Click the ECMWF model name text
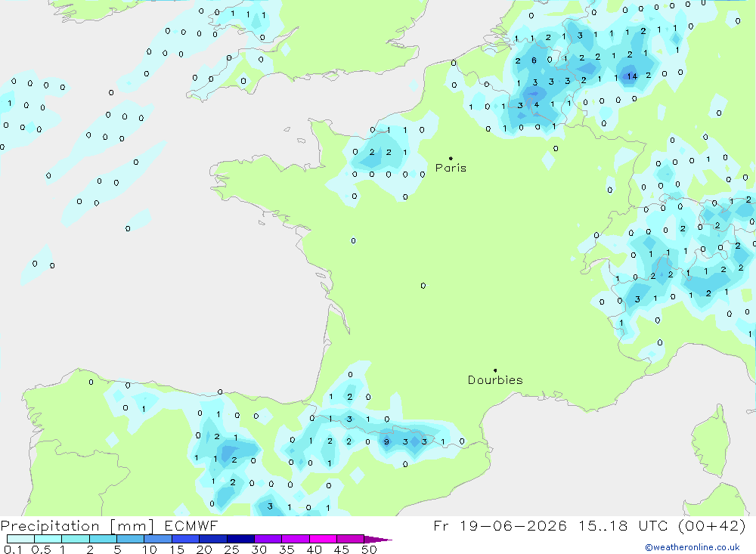Viewport: 756px width, 554px height. [191, 525]
